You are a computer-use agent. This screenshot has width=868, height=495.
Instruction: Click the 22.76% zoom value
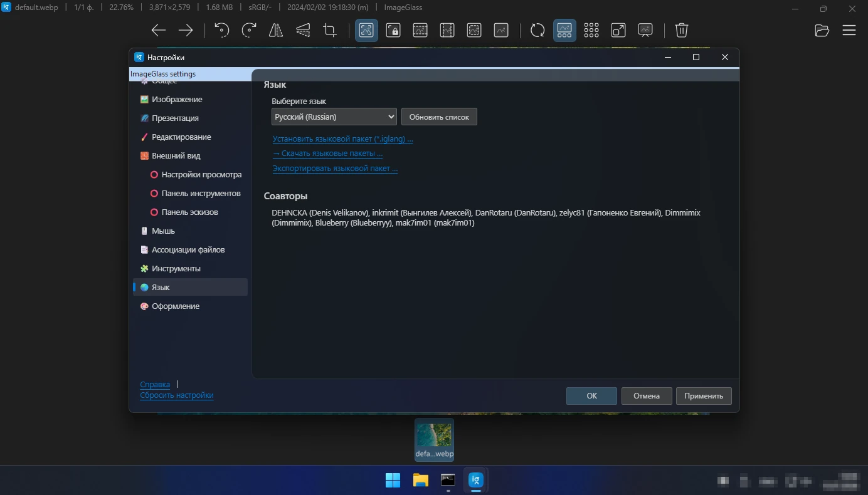(x=121, y=8)
